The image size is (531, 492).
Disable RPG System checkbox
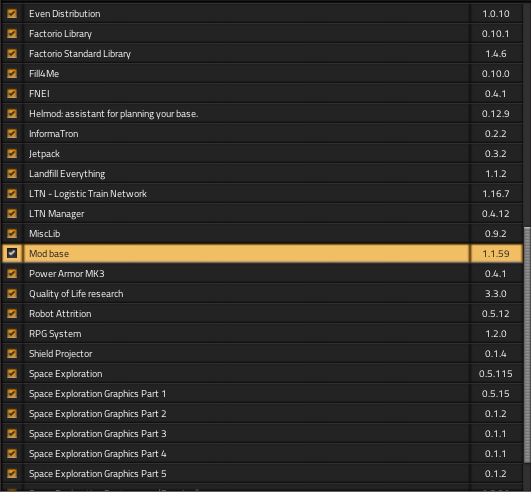coord(12,333)
